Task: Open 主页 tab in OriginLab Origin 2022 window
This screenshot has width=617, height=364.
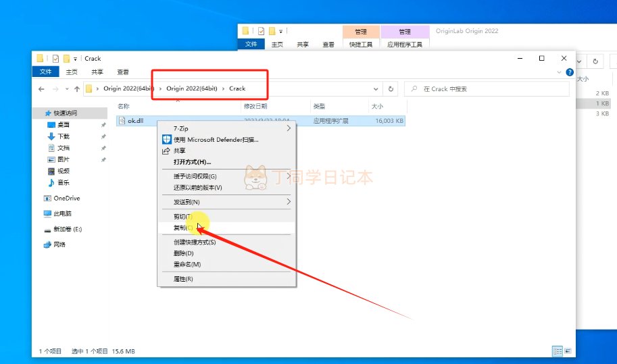Action: coord(277,45)
